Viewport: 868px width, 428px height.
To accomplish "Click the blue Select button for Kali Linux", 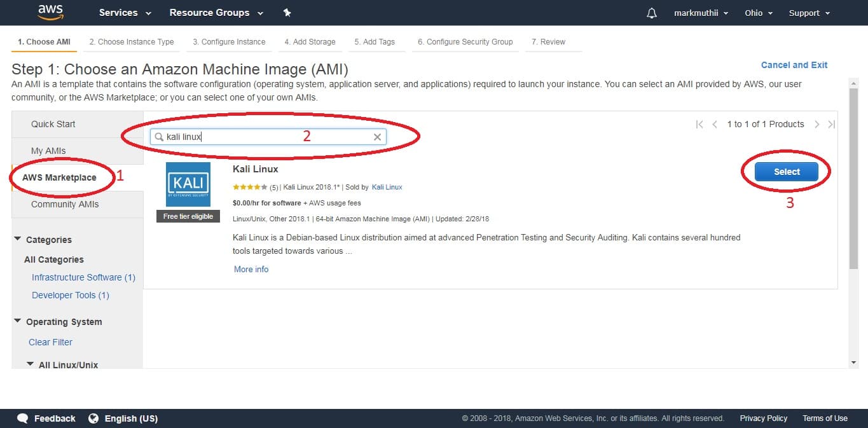I will point(787,172).
